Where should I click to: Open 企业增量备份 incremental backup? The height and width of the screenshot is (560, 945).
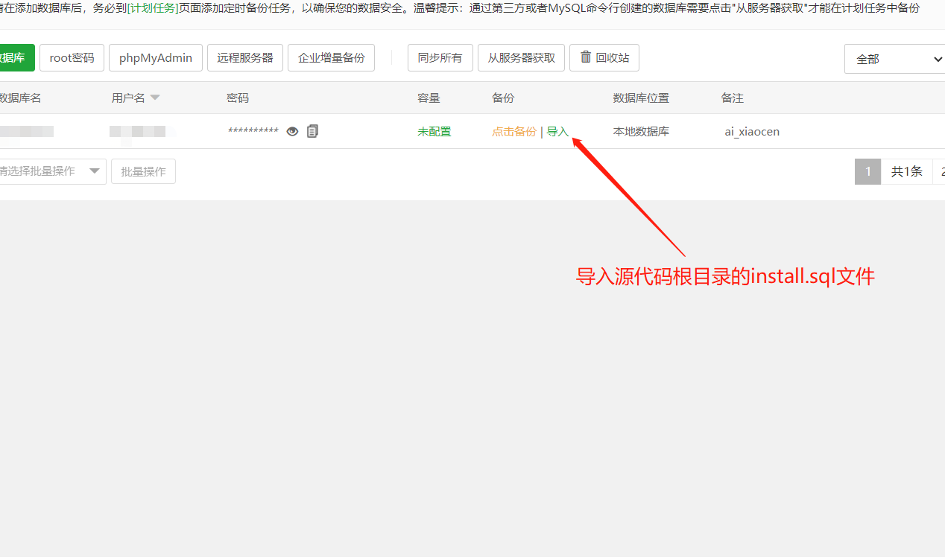331,57
